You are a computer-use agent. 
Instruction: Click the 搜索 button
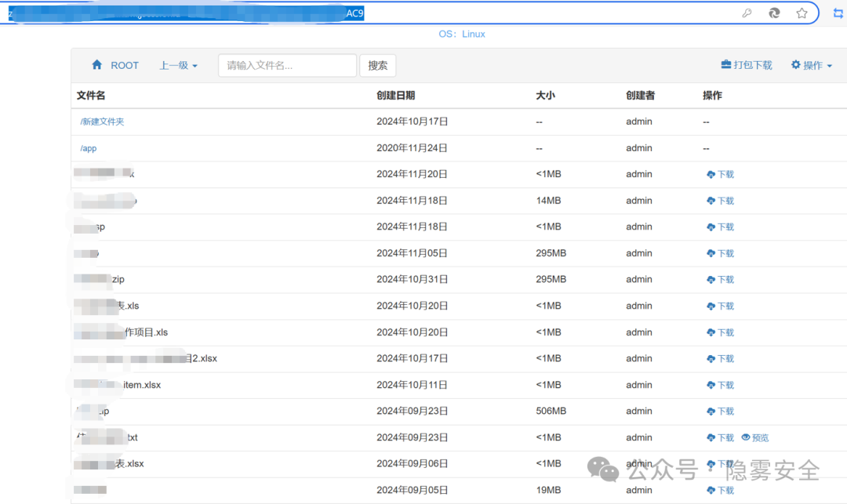pos(377,65)
